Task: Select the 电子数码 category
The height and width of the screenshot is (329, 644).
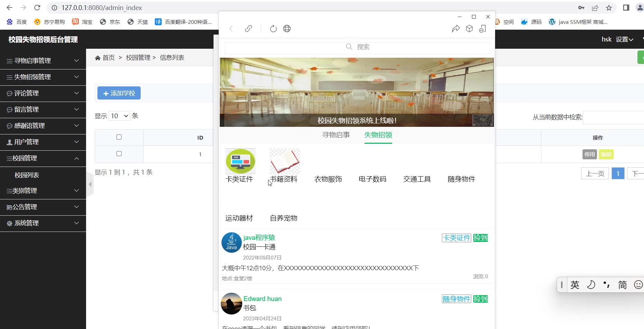Action: point(372,179)
